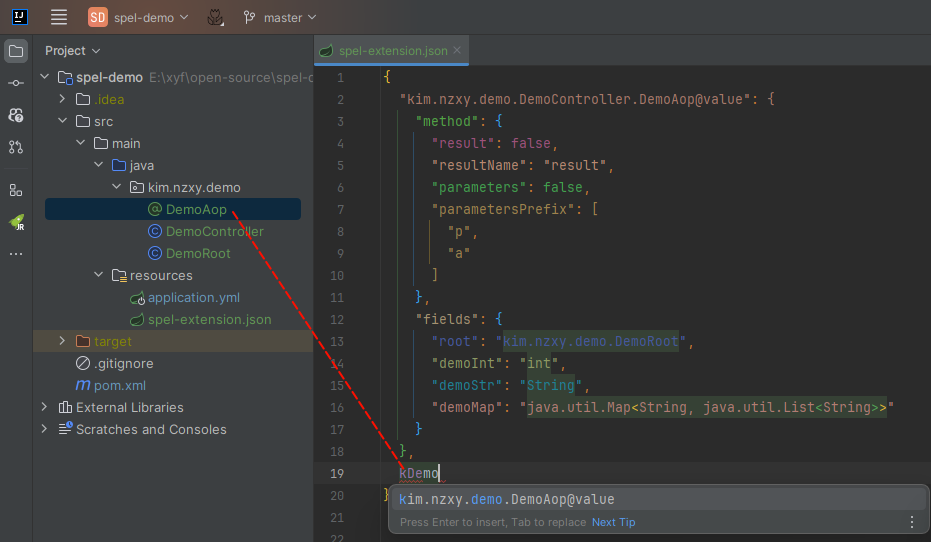Click the IntelliJ IDEA logo icon

point(20,17)
